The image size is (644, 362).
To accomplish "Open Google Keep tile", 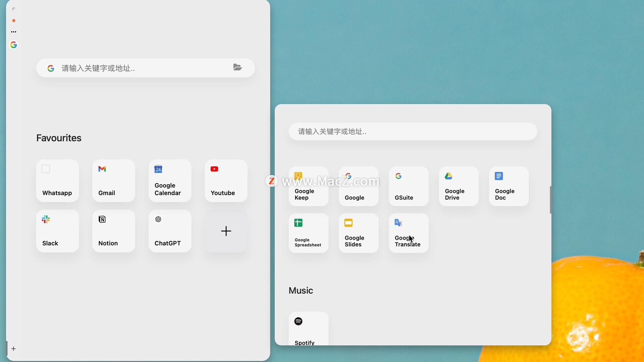I will (309, 186).
